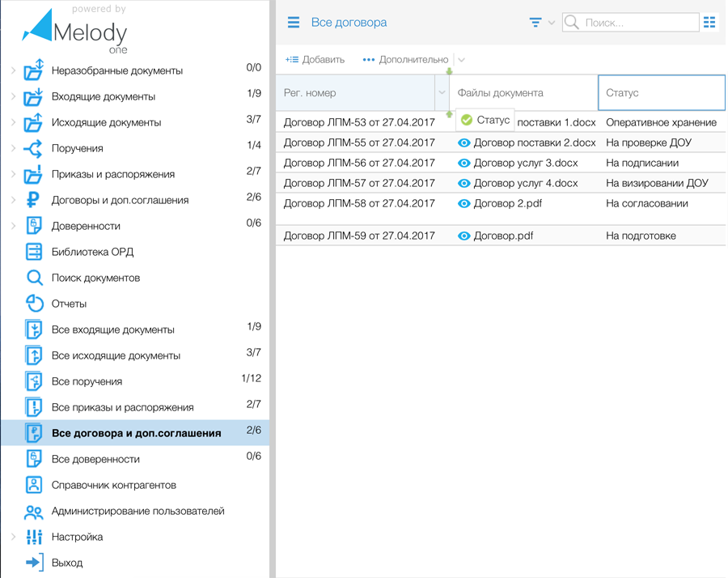Open Администрирование пользователей people icon

[x=34, y=511]
